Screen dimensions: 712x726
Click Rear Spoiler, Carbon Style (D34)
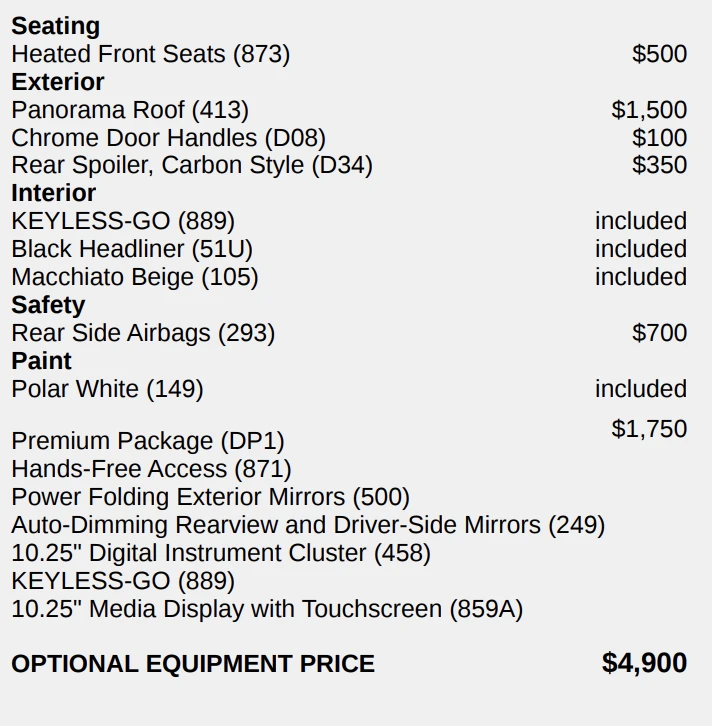click(x=192, y=165)
